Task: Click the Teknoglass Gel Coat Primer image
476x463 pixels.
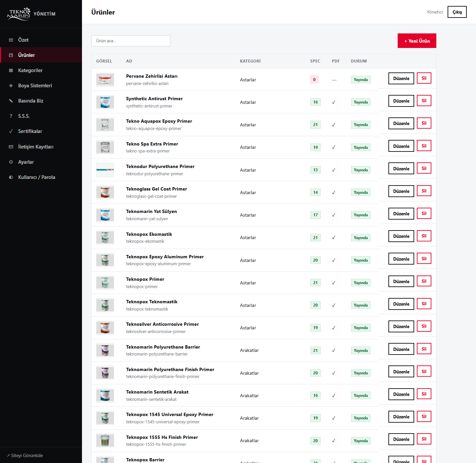Action: pos(105,192)
